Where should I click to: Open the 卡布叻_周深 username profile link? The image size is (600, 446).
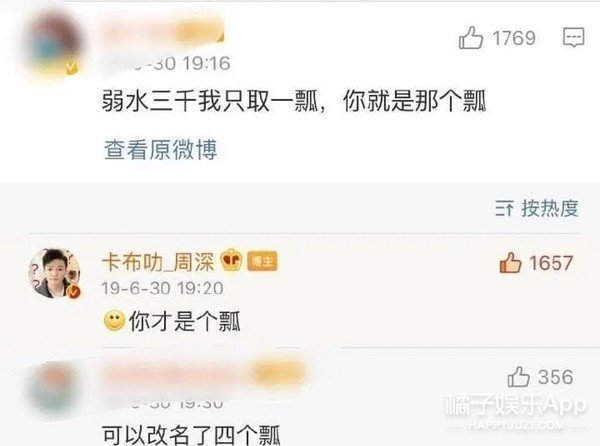(158, 262)
